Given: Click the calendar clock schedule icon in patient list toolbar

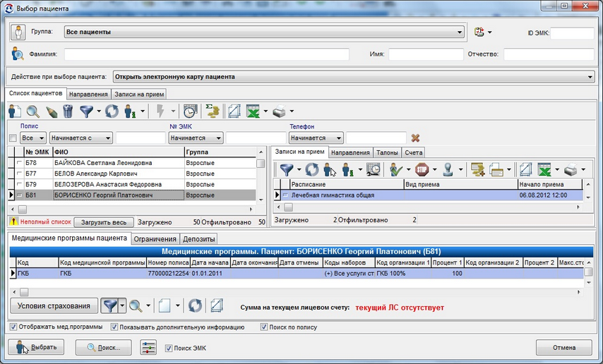Looking at the screenshot, I should click(190, 111).
